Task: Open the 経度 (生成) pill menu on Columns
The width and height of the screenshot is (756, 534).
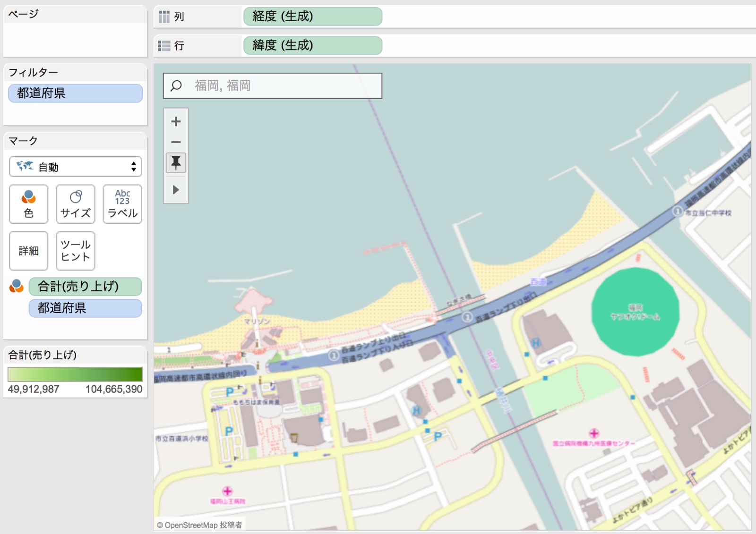Action: 312,17
